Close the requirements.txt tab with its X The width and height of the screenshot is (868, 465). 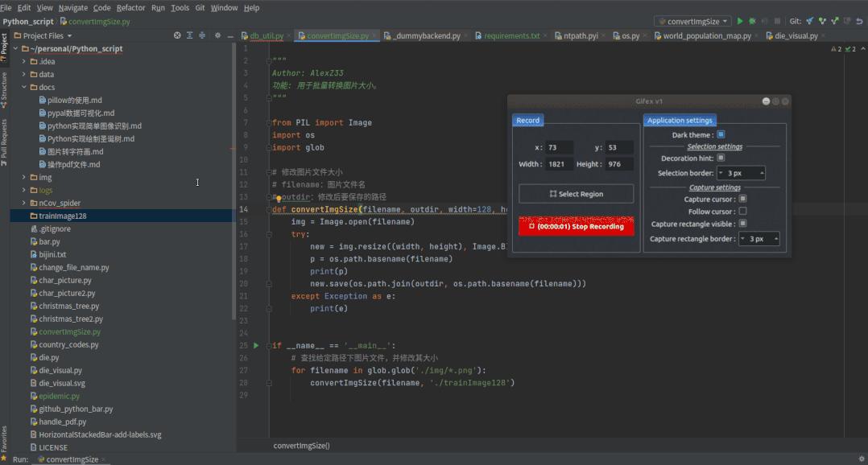(x=544, y=36)
